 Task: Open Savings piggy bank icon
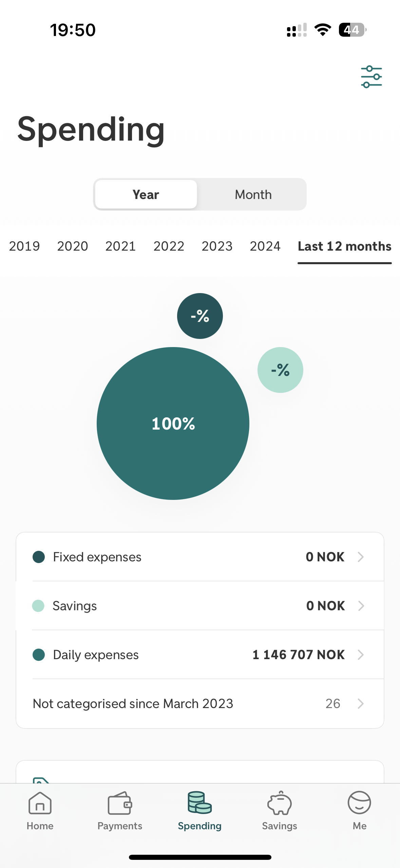280,803
